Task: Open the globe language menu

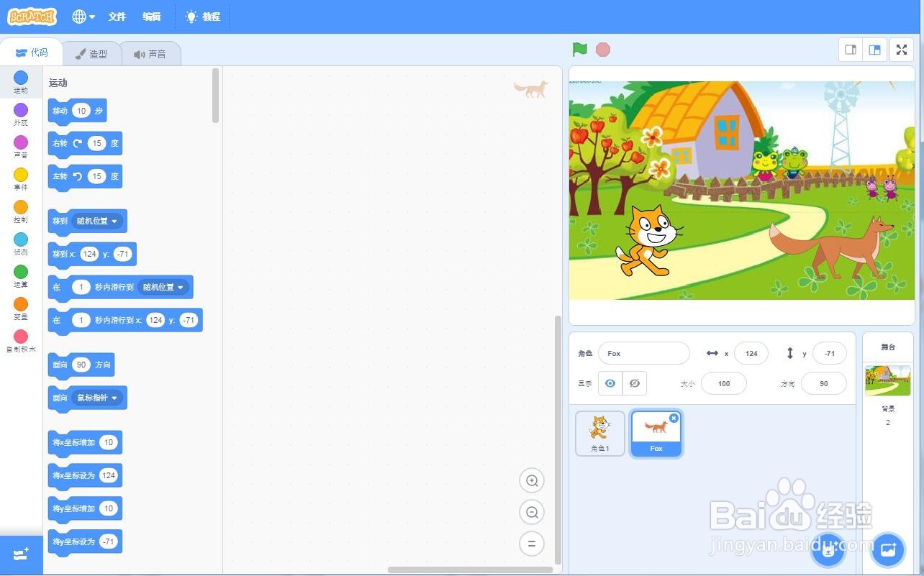Action: click(x=83, y=17)
